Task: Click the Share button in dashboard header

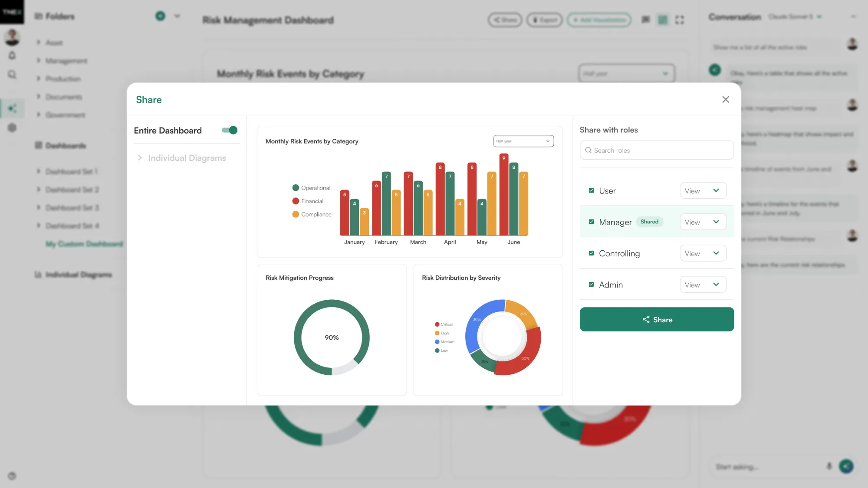Action: coord(505,20)
